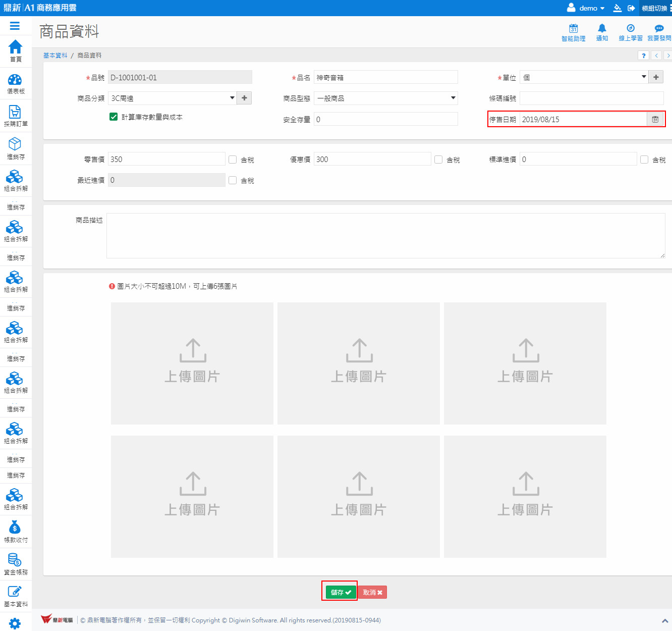Click the hamburger menu icon
The image size is (672, 631).
(x=15, y=26)
